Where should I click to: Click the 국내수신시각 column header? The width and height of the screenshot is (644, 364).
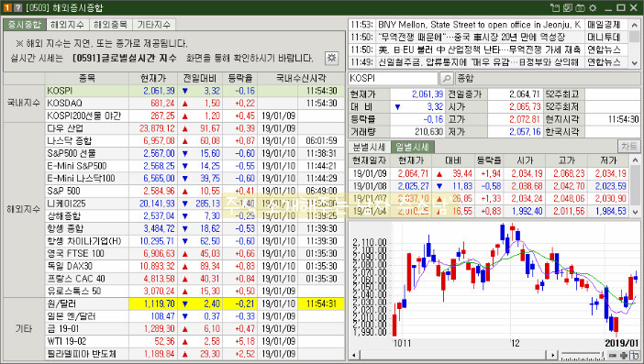[301, 78]
